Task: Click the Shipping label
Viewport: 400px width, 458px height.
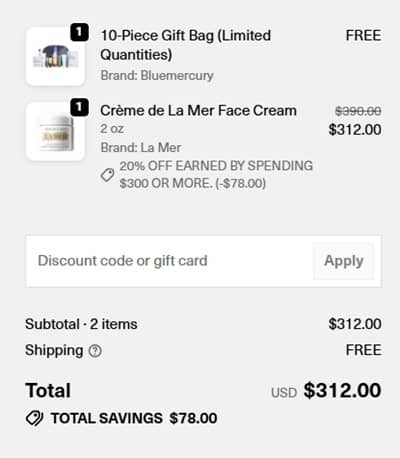Action: pyautogui.click(x=54, y=350)
